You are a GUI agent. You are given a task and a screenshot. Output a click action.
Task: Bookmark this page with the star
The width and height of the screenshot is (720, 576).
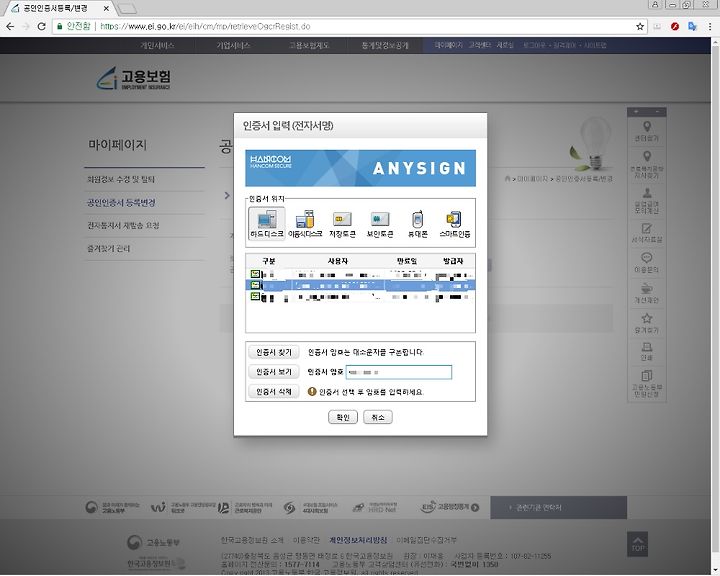pos(640,27)
